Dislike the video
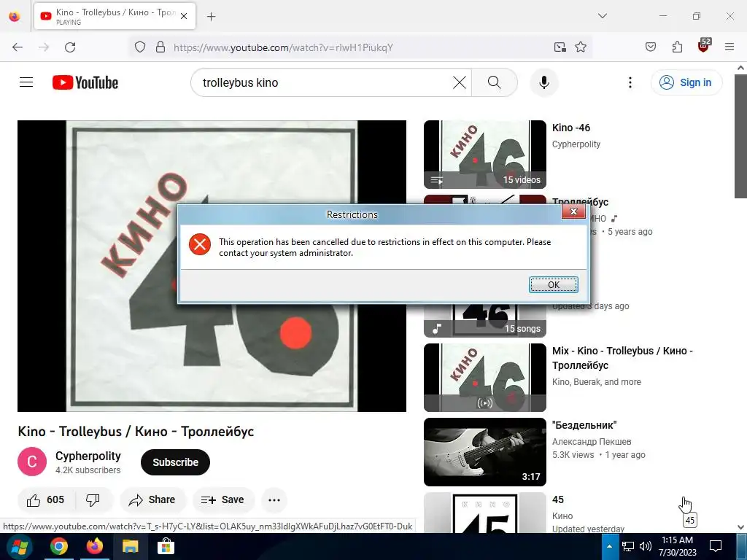This screenshot has width=747, height=560. click(93, 499)
